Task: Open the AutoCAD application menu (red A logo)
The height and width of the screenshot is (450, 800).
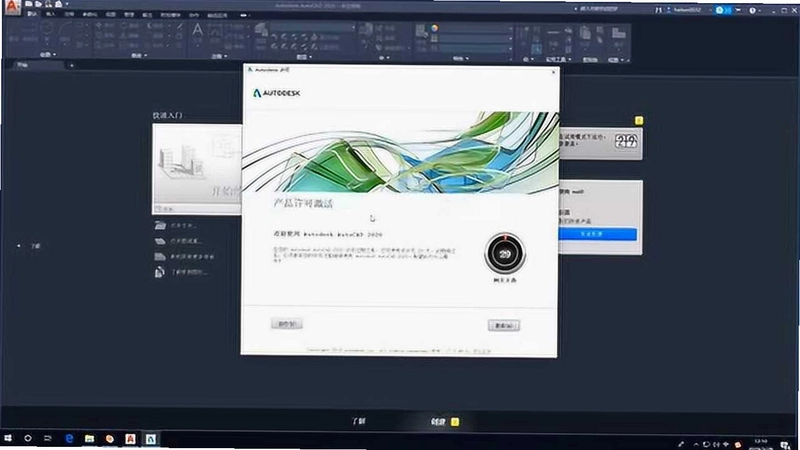Action: pyautogui.click(x=12, y=7)
